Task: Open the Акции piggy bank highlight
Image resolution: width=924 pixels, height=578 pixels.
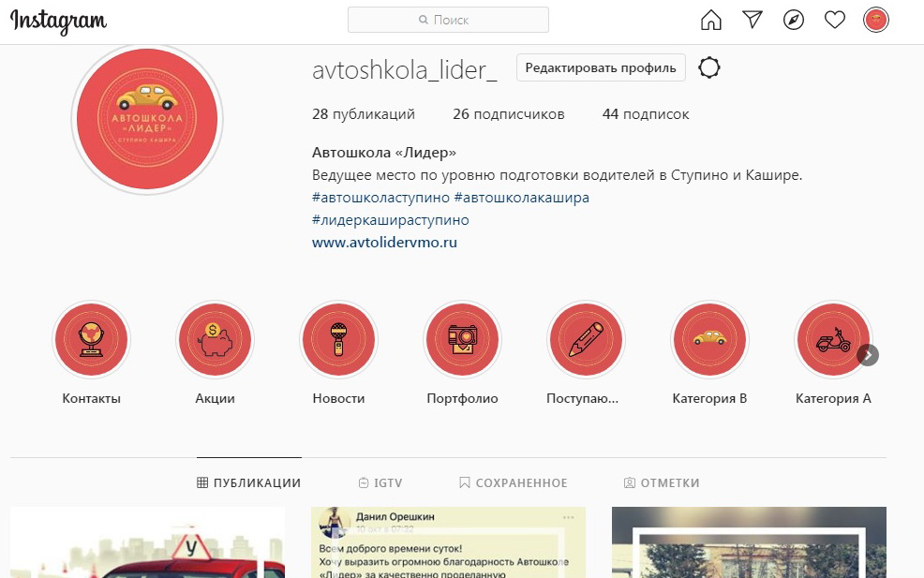Action: click(x=216, y=339)
